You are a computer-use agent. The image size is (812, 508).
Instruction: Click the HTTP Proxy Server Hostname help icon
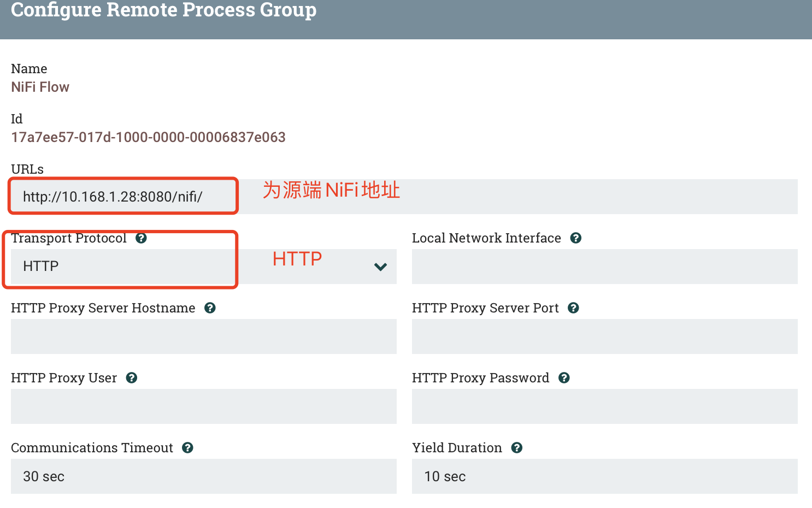point(210,308)
